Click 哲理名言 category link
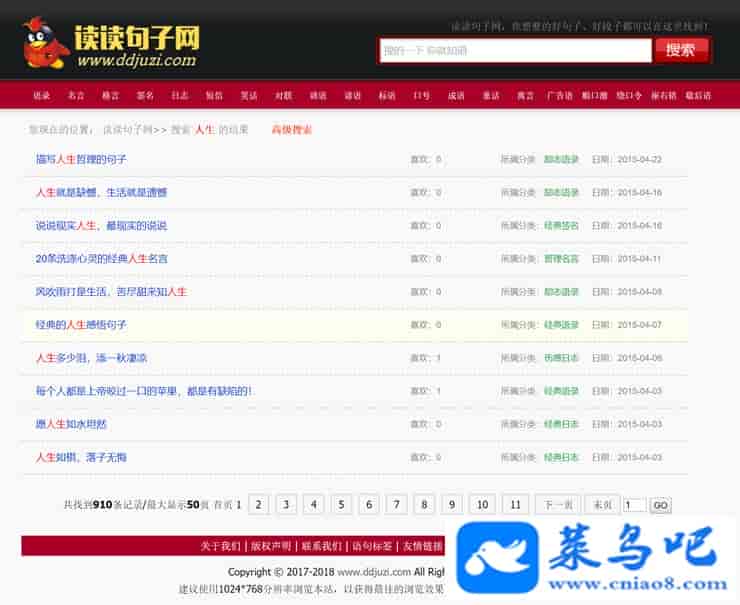740x605 pixels. (x=561, y=259)
